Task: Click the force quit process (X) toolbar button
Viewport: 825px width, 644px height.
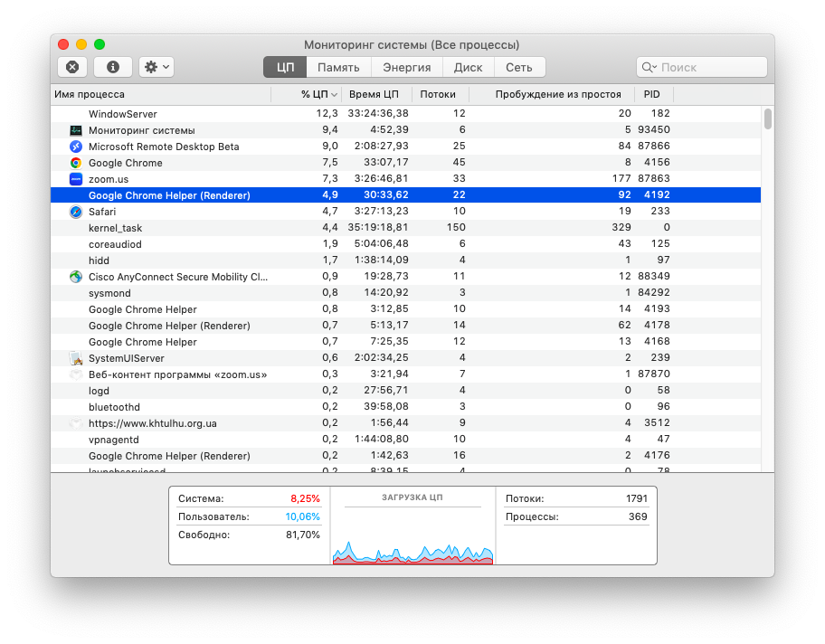Action: tap(72, 67)
